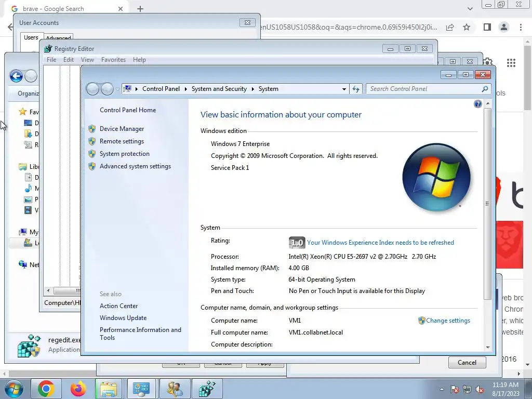Open arrow dropdown after Control Panel breadcrumb

tap(185, 89)
